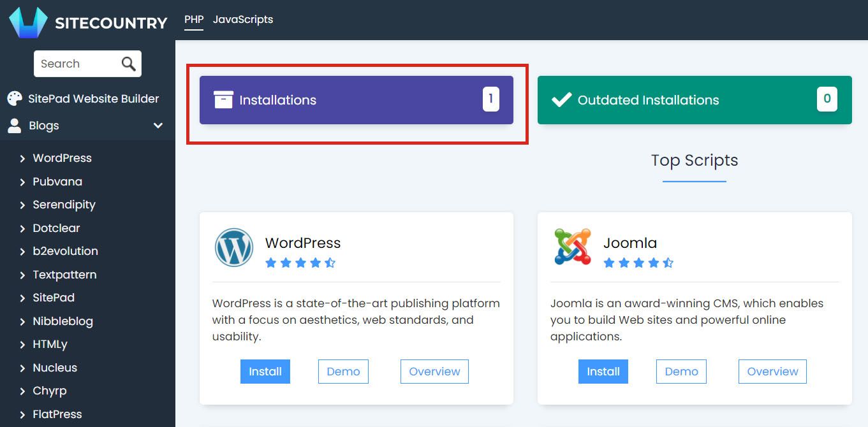Click the SITECOUNTRY brand name
This screenshot has height=427, width=868.
pyautogui.click(x=111, y=24)
